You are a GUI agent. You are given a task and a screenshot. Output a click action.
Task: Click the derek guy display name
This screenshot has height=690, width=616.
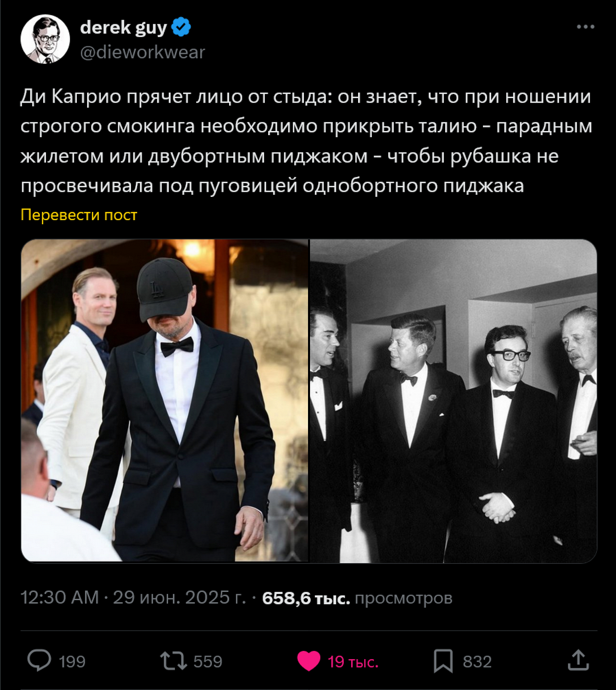[x=123, y=28]
